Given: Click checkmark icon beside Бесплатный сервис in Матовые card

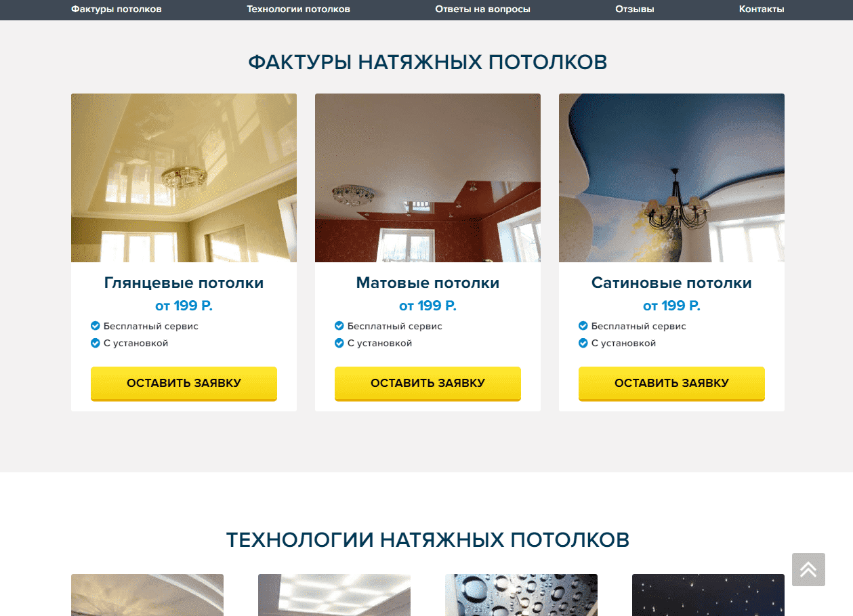Looking at the screenshot, I should [339, 326].
